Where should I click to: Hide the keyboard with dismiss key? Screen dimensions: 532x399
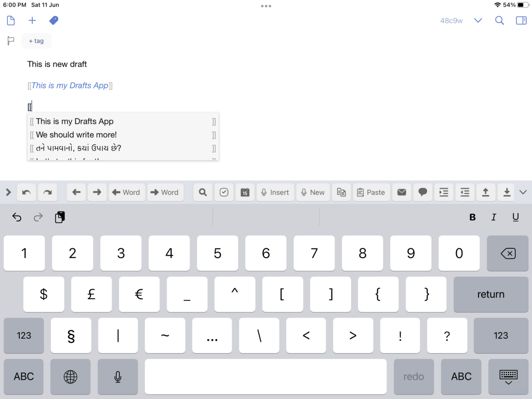(508, 377)
